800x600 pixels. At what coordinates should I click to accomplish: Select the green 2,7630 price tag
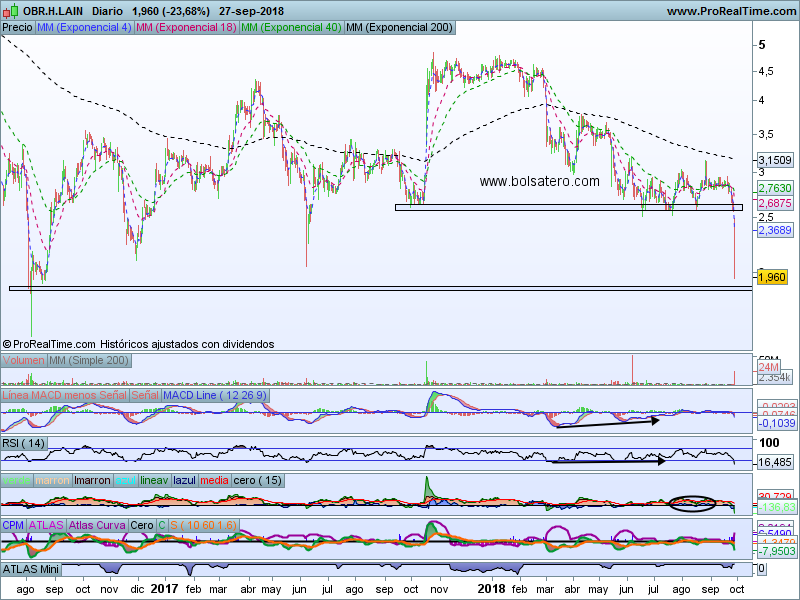775,188
